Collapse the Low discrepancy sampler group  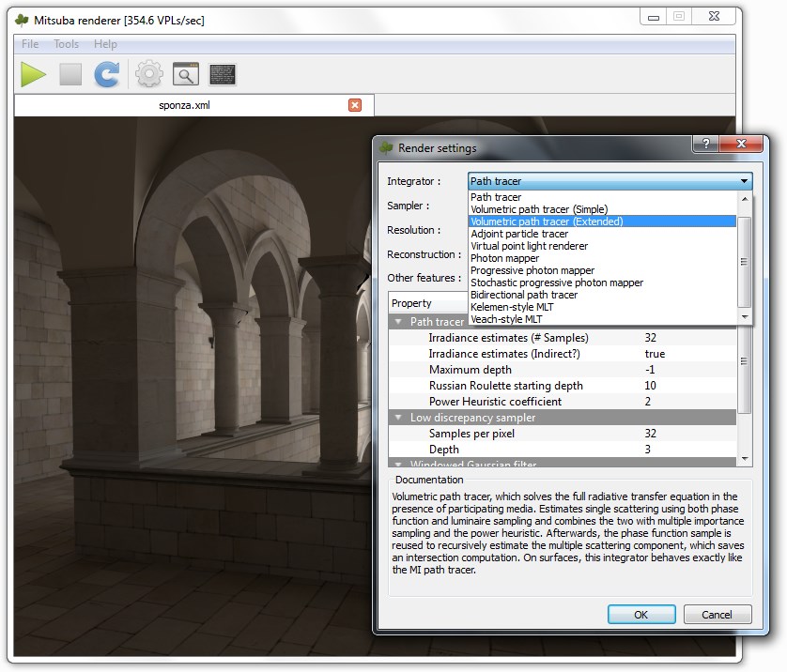(x=398, y=418)
